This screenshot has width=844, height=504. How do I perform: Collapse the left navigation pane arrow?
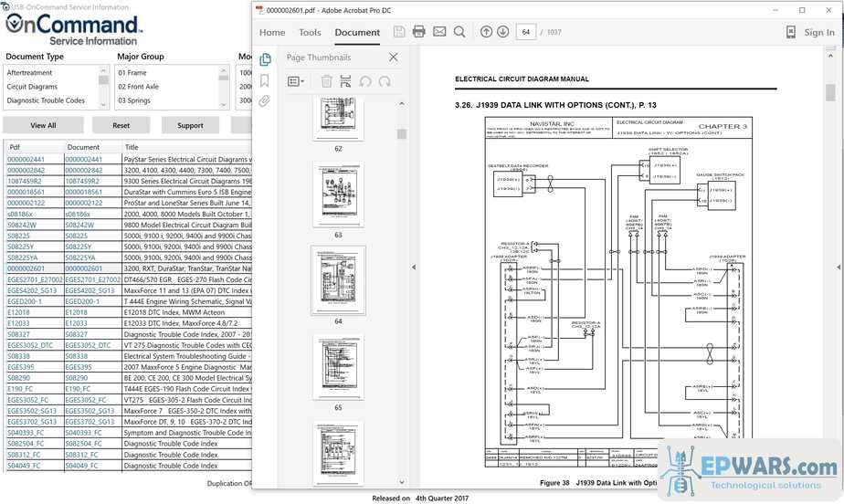(414, 268)
